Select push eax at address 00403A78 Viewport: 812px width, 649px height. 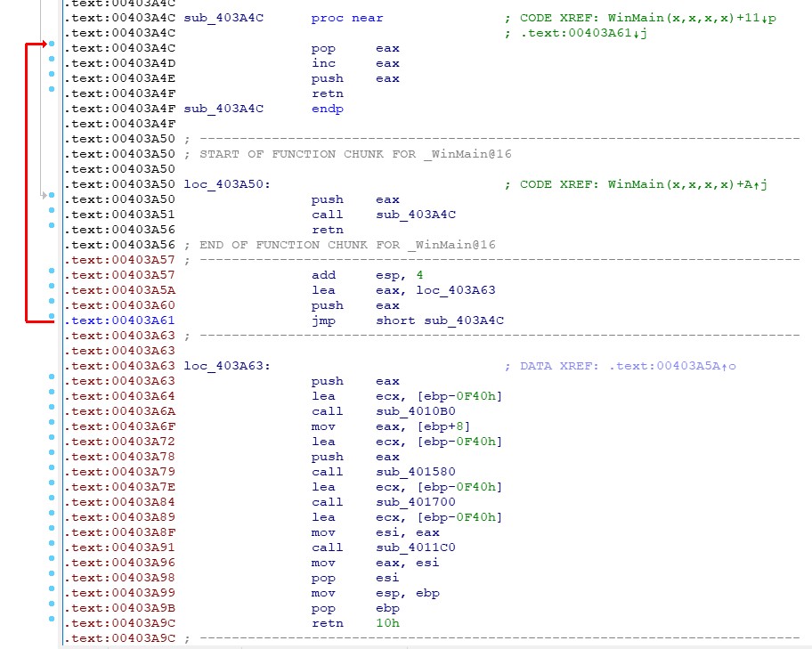click(355, 457)
